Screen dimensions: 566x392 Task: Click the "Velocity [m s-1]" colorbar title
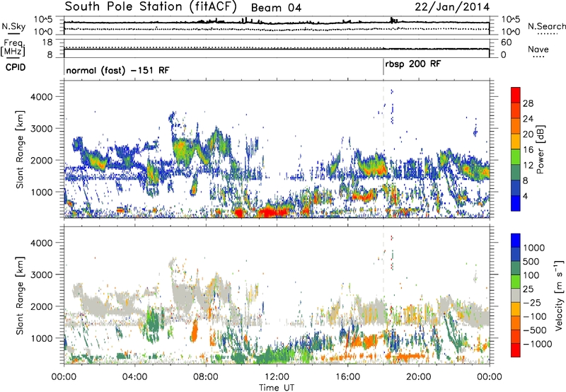pyautogui.click(x=559, y=295)
